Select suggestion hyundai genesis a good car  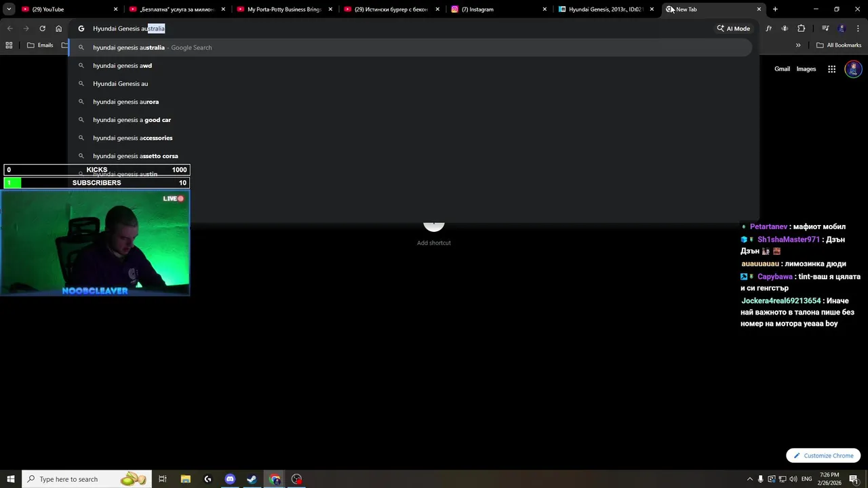410,120
